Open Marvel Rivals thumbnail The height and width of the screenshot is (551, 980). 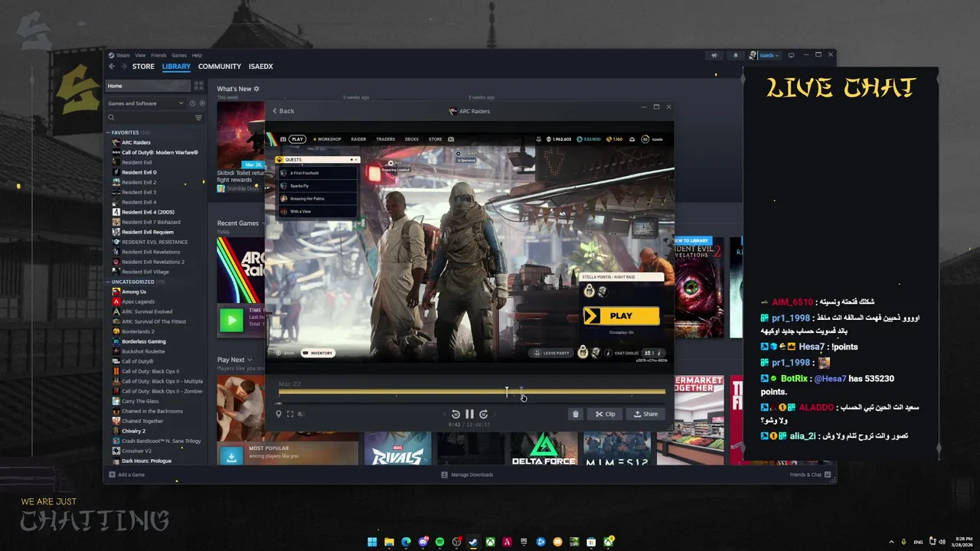pyautogui.click(x=397, y=448)
